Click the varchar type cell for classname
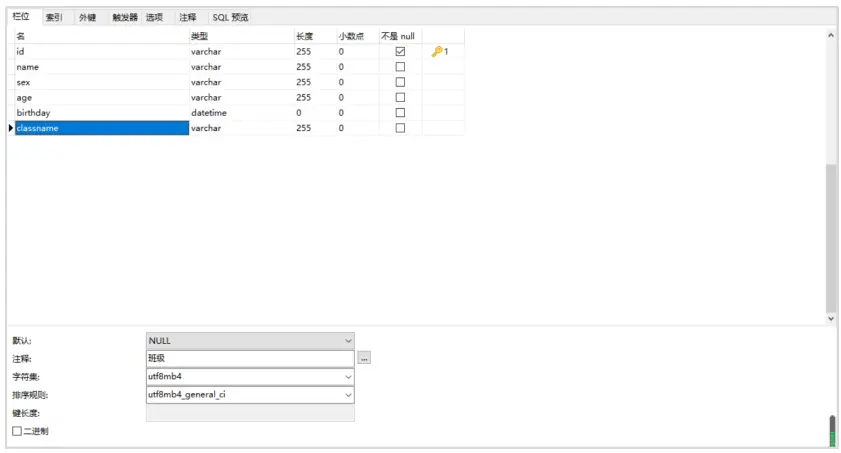The image size is (841, 453). (x=241, y=128)
